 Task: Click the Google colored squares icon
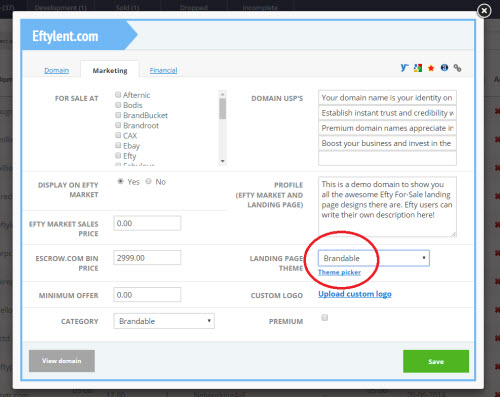pyautogui.click(x=418, y=68)
